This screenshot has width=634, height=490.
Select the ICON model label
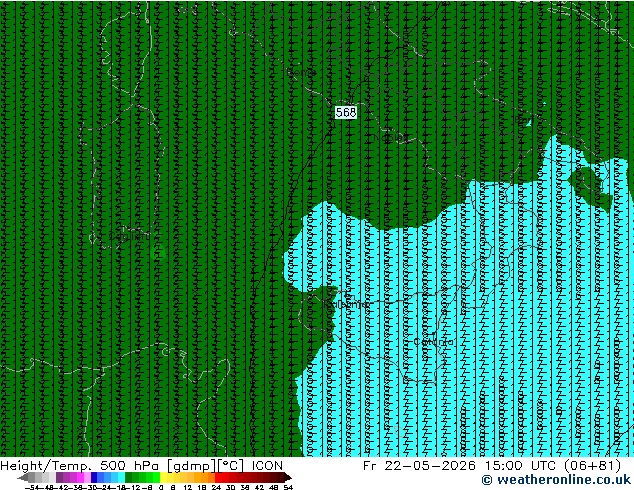(x=267, y=466)
